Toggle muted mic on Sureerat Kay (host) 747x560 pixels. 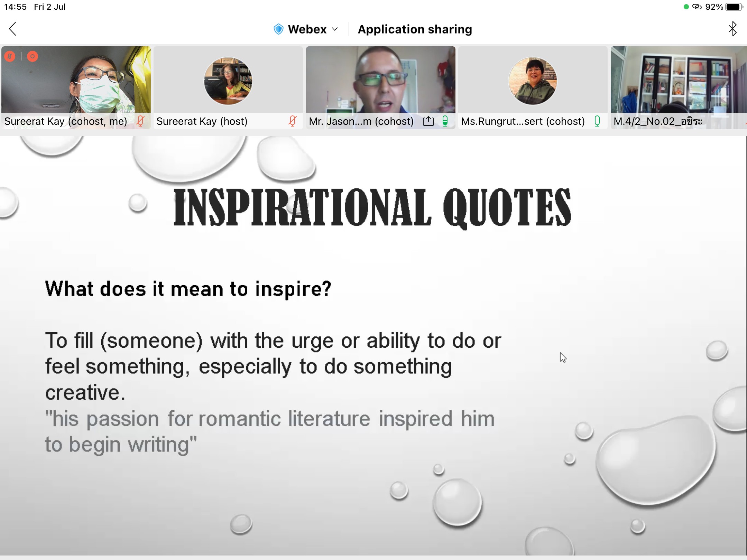[293, 121]
